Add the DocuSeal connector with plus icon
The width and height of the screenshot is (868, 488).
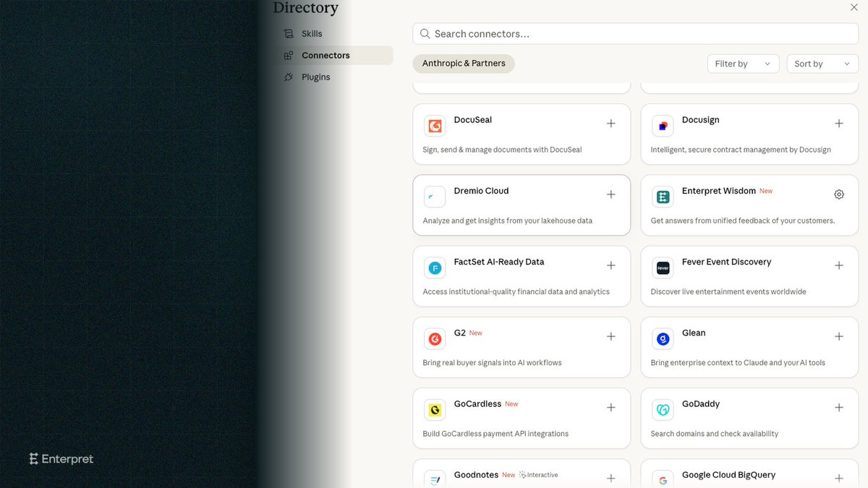click(x=611, y=124)
